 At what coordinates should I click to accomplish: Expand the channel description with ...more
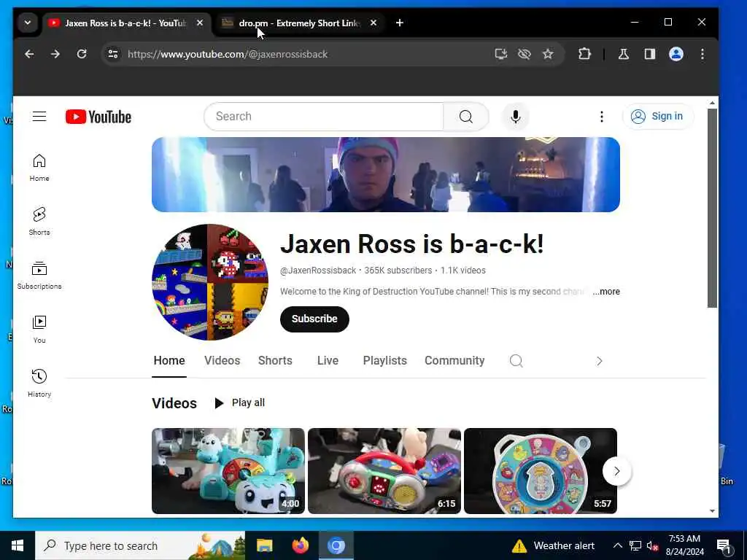(606, 292)
